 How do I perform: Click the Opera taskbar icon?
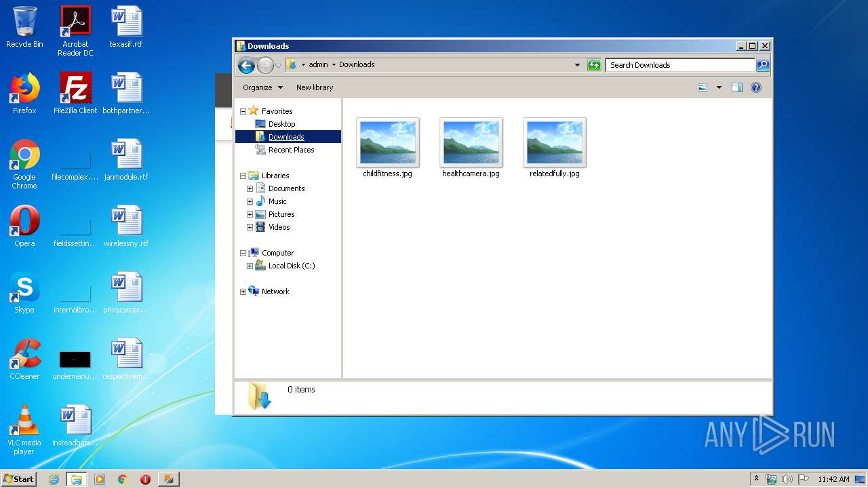(145, 479)
